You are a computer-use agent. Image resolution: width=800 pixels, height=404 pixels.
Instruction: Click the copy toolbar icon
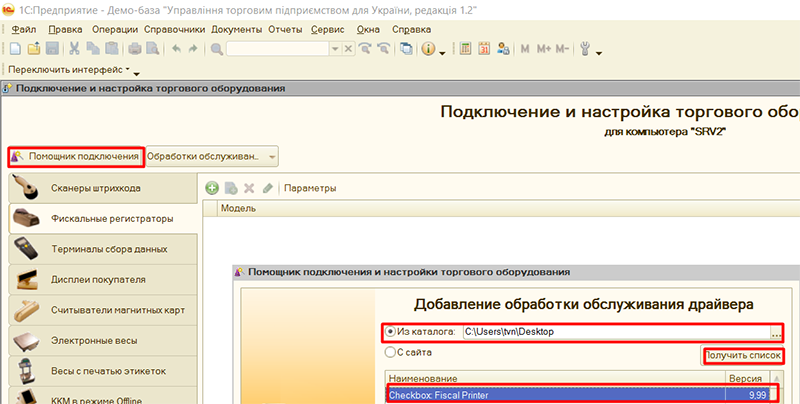93,49
